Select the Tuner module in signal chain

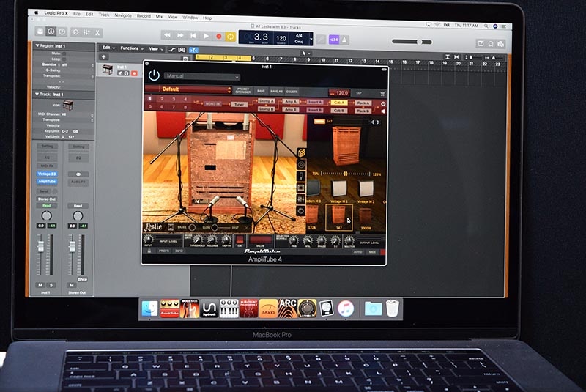tap(239, 104)
